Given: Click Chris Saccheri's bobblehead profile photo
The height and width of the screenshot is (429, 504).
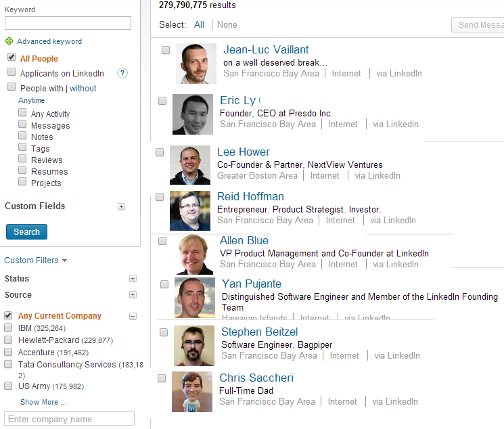Looking at the screenshot, I should tap(192, 391).
